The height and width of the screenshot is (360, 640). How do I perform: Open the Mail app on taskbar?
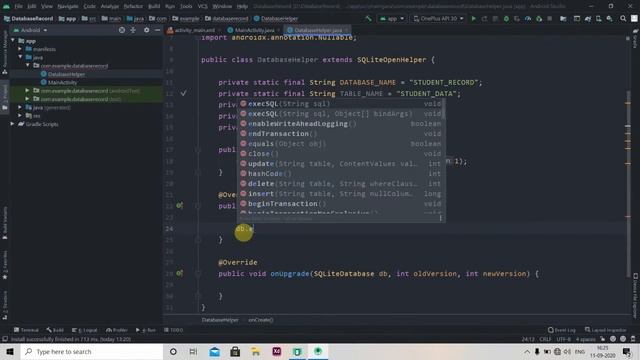(x=214, y=351)
